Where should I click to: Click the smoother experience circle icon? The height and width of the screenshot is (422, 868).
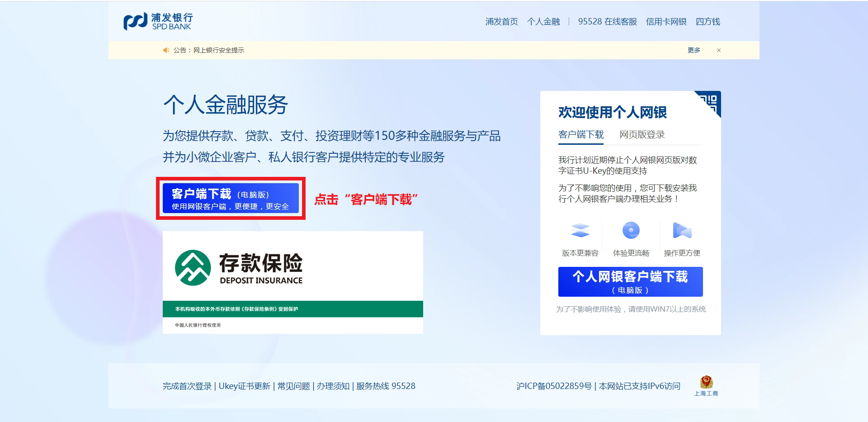(x=631, y=230)
